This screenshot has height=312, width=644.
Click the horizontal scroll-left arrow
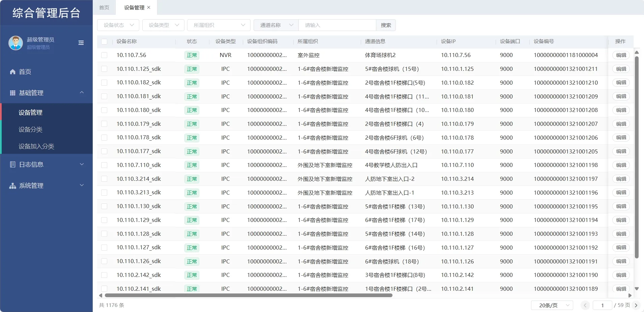[100, 295]
